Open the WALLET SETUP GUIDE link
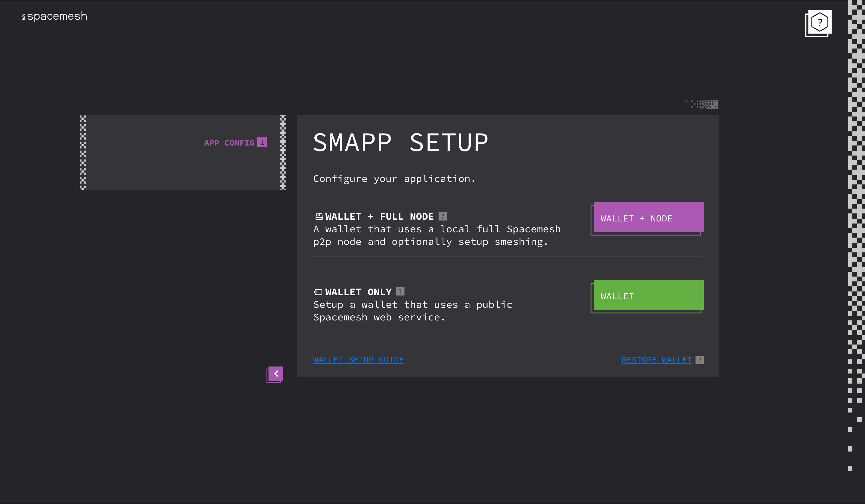 [x=358, y=360]
